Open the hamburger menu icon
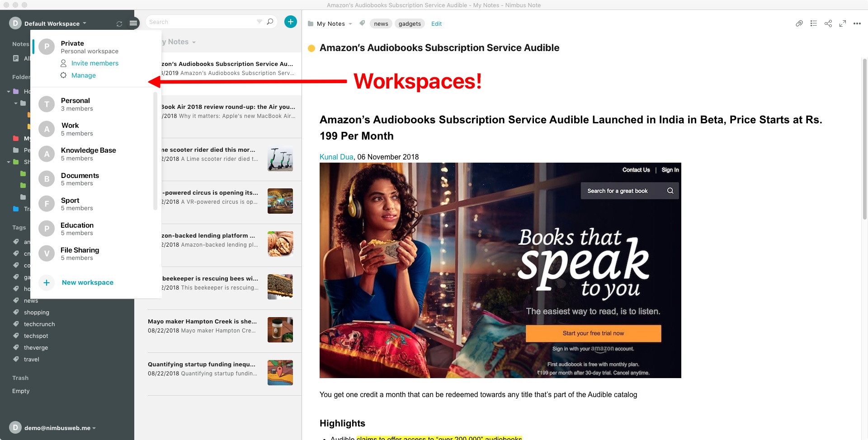Image resolution: width=868 pixels, height=440 pixels. click(x=133, y=23)
